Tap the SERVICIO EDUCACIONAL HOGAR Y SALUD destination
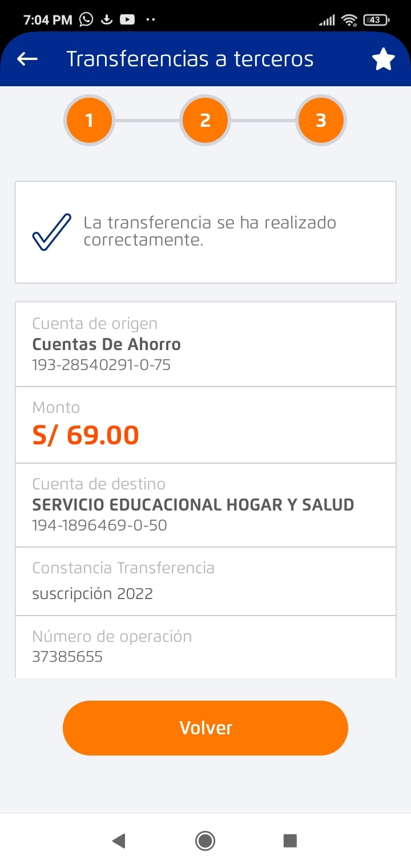411x868 pixels. point(193,505)
